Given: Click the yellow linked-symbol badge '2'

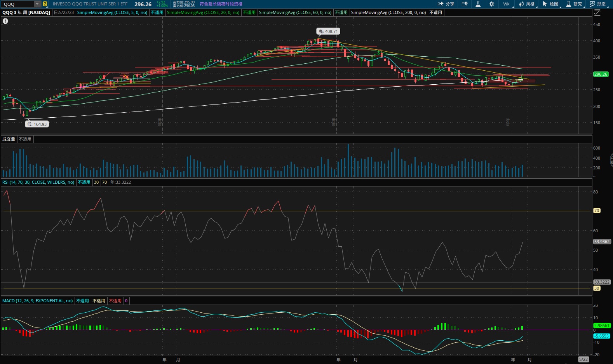Looking at the screenshot, I should click(x=45, y=4).
